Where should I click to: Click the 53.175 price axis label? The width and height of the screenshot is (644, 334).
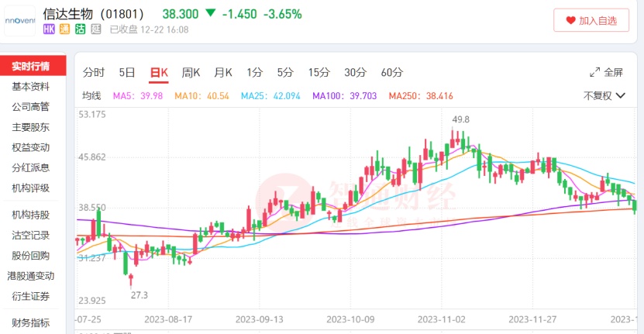tap(92, 114)
